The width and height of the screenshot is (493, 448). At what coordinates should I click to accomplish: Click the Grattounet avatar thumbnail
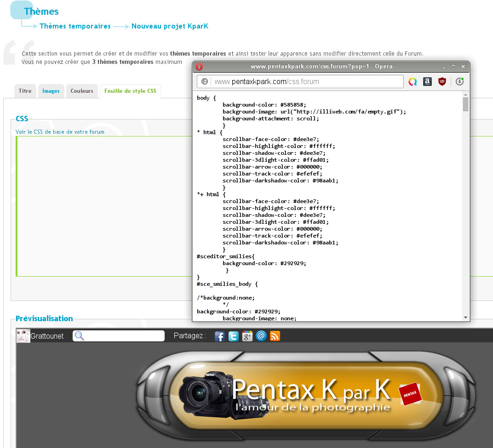23,336
